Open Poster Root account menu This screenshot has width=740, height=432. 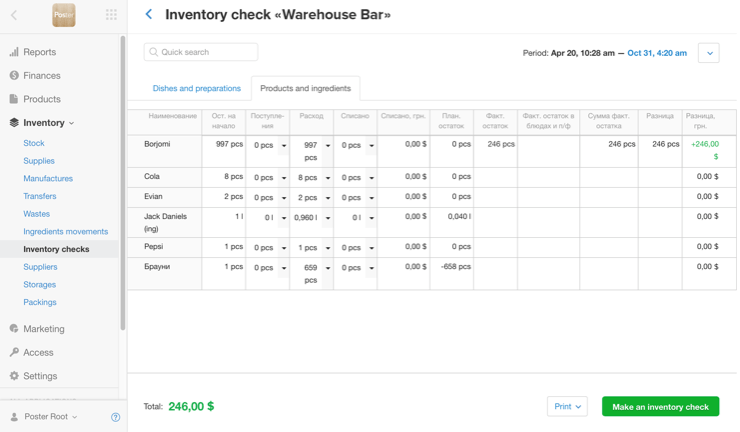point(50,417)
